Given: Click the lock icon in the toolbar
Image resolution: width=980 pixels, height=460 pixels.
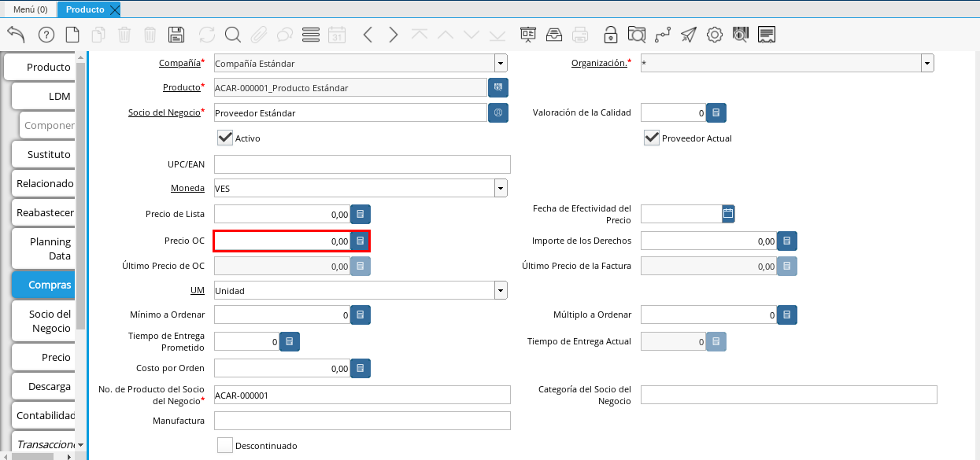Looking at the screenshot, I should (610, 35).
